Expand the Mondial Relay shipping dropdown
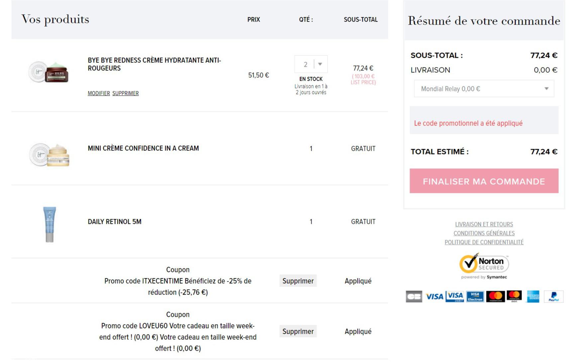 pyautogui.click(x=484, y=89)
